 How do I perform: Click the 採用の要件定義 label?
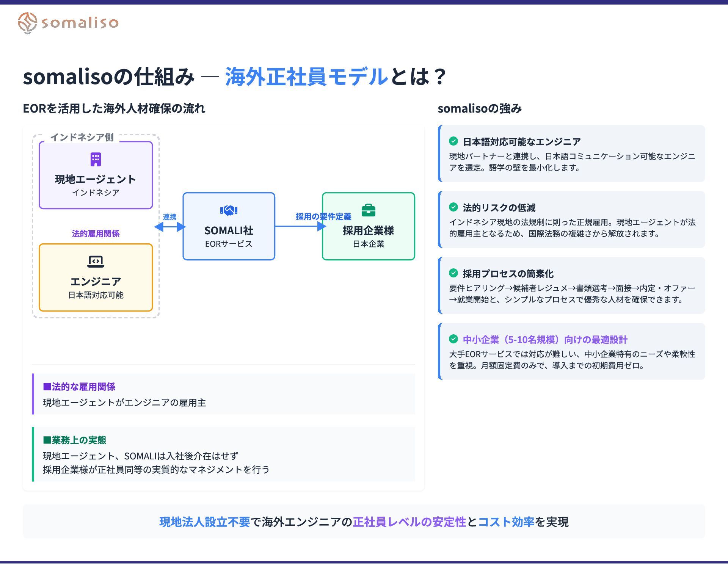pyautogui.click(x=323, y=216)
